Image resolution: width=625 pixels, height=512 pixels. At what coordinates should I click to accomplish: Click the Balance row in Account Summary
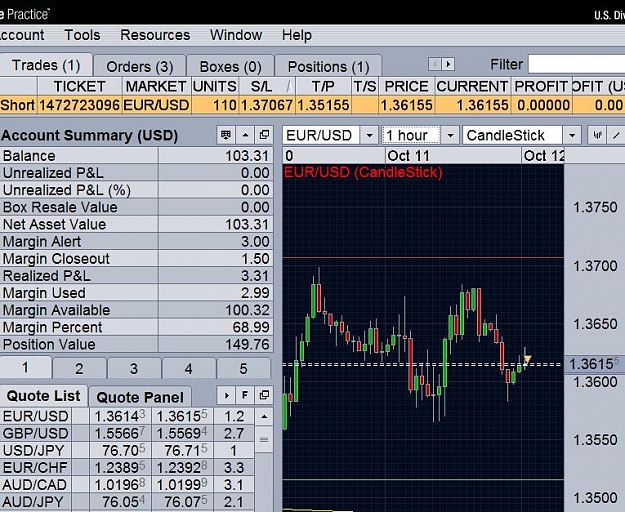pyautogui.click(x=136, y=156)
